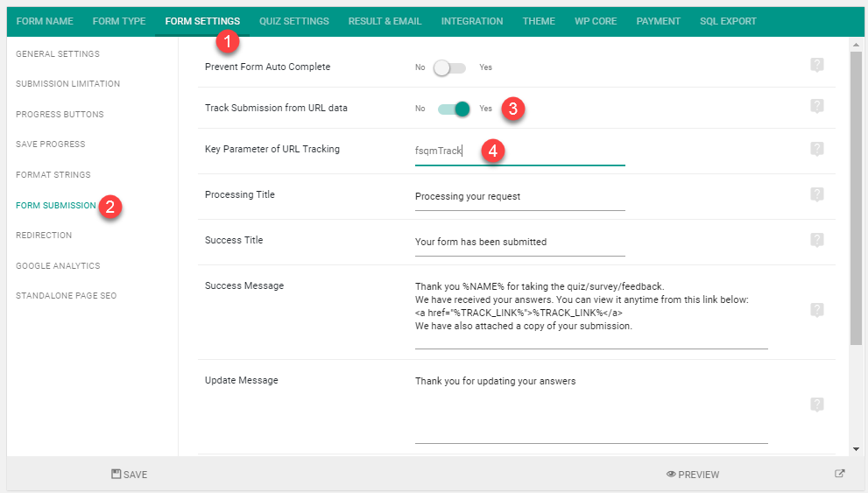Click help icon for Track Submission row
The height and width of the screenshot is (493, 868).
[817, 106]
